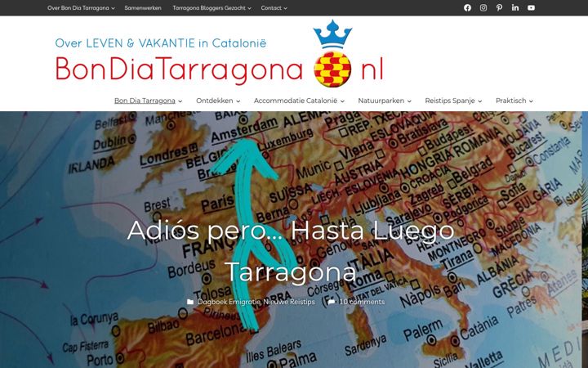
Task: Open the Reistips Spanje menu item
Action: point(450,101)
